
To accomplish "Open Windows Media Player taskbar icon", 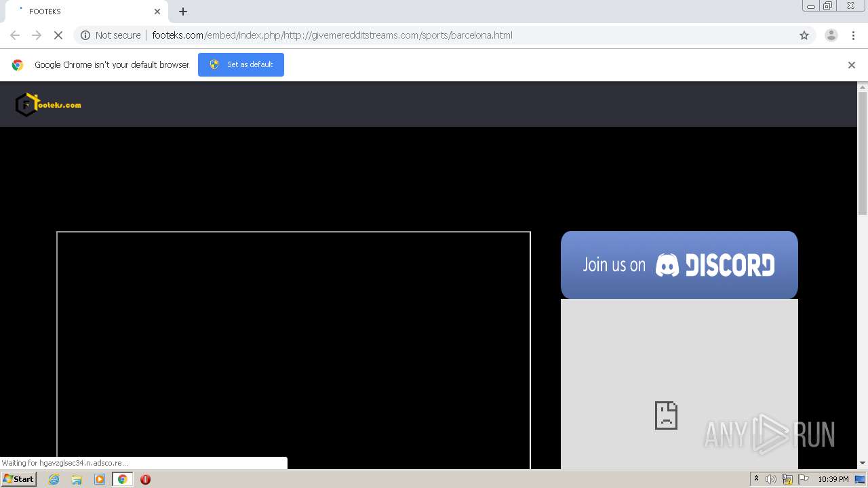I will click(x=100, y=479).
